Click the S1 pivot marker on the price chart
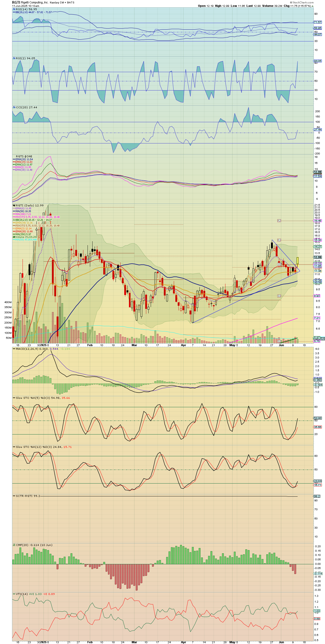This screenshot has width=325, height=644. (279, 296)
